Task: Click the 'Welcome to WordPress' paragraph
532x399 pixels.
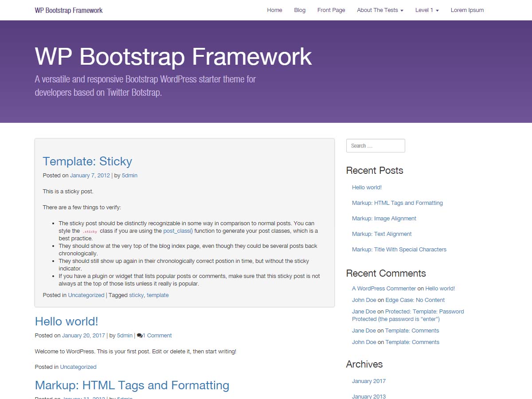Action: pyautogui.click(x=136, y=352)
